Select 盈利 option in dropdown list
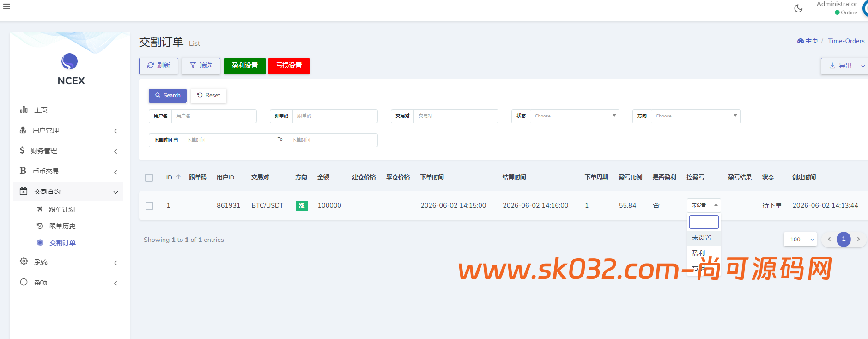868x339 pixels. click(704, 253)
